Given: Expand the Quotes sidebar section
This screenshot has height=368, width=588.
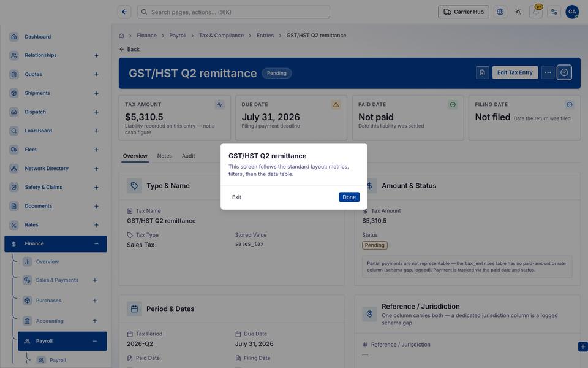Looking at the screenshot, I should [x=96, y=74].
